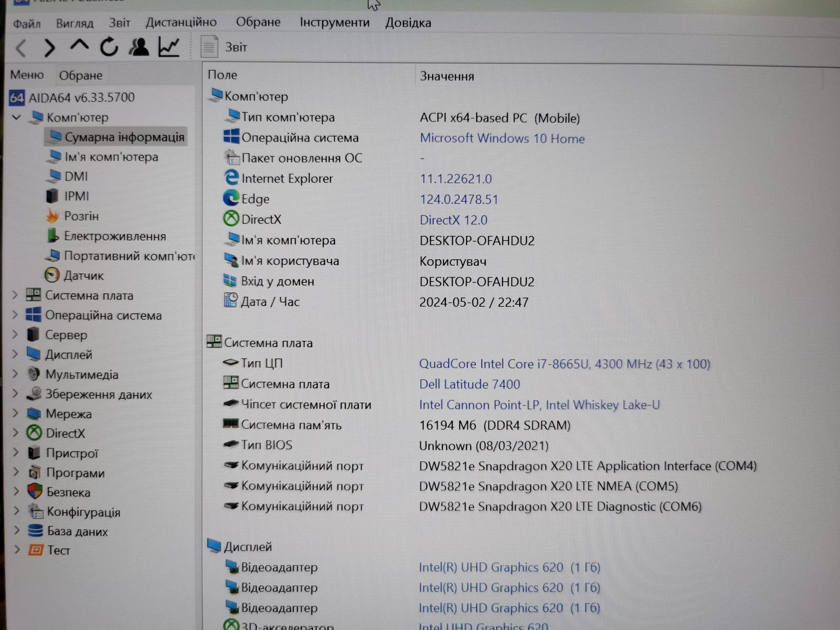Expand the Безпека tree node
Viewport: 840px width, 630px height.
[x=16, y=492]
